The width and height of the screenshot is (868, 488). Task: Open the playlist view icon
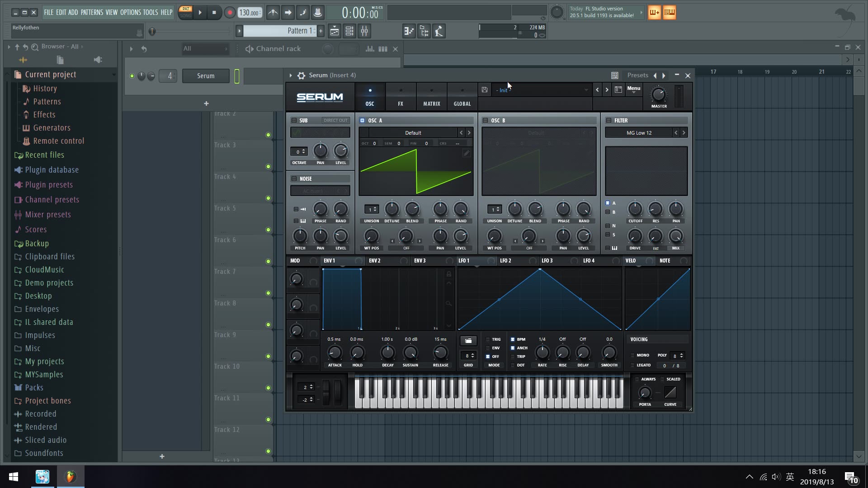point(335,31)
